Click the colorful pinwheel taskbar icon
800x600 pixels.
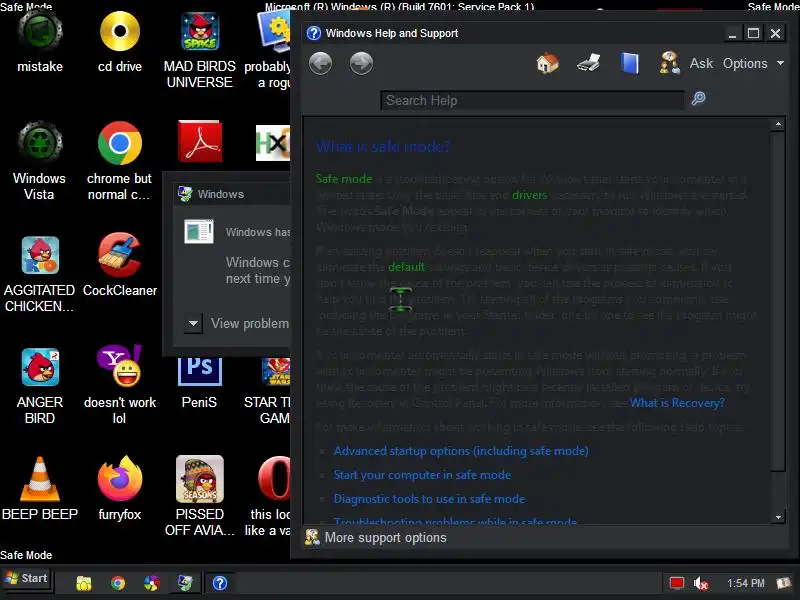(152, 583)
